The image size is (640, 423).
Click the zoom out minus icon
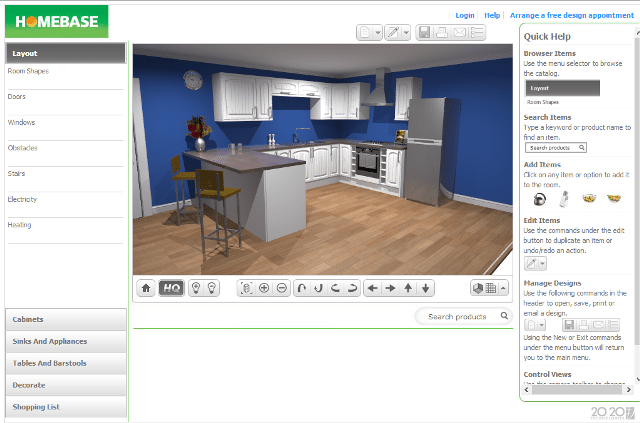[283, 288]
